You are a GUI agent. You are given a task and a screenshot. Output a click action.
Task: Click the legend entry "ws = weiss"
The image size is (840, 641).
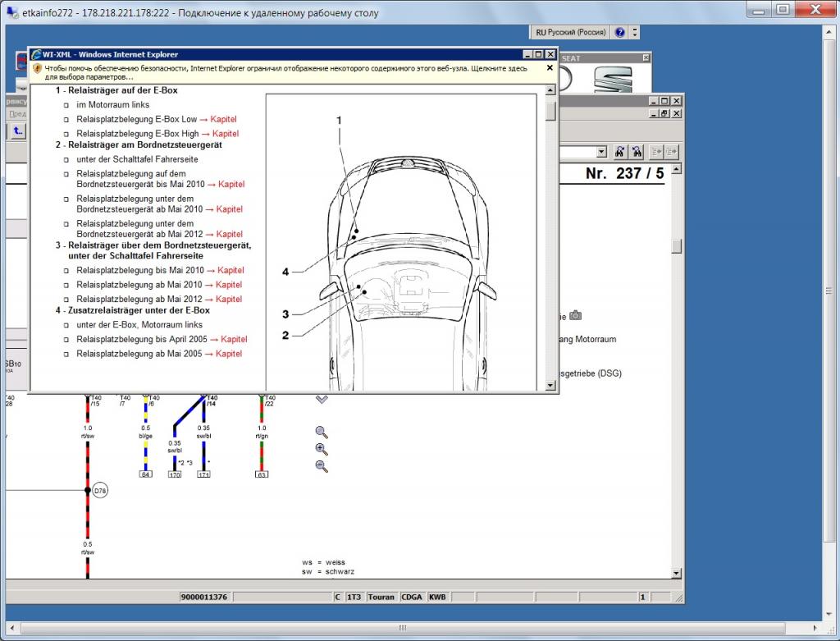[x=323, y=562]
